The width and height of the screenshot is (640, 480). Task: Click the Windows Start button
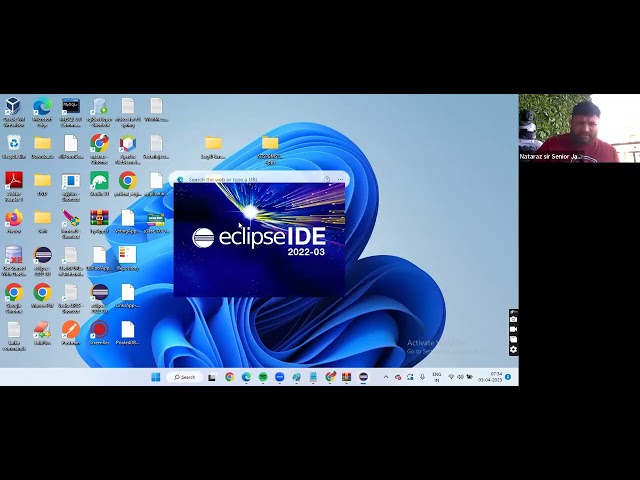click(156, 377)
